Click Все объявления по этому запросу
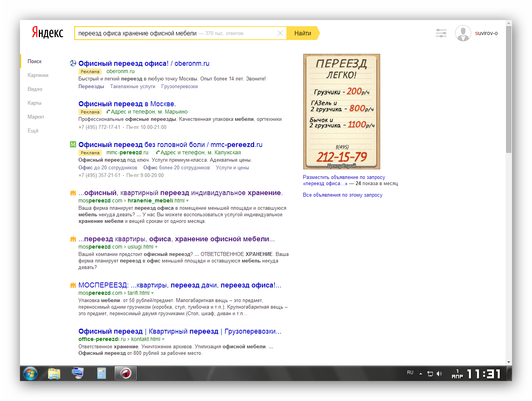 click(342, 195)
